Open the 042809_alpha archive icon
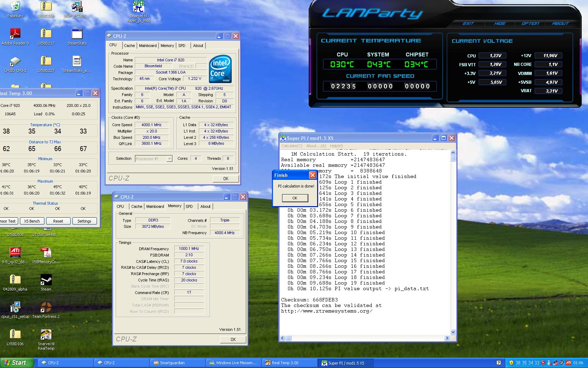 click(15, 280)
